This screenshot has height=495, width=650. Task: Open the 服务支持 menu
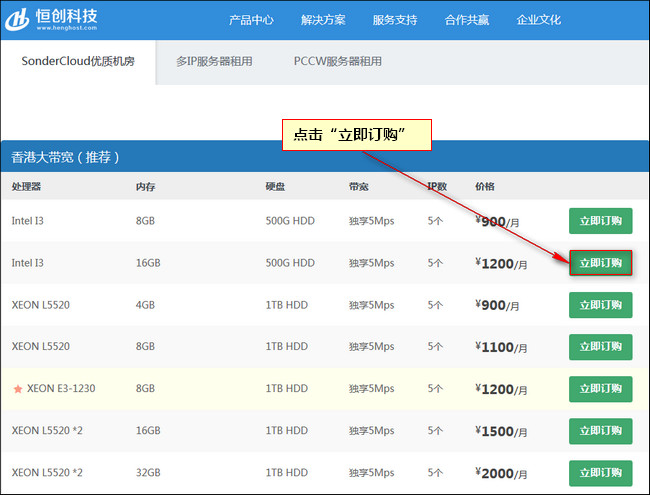395,20
